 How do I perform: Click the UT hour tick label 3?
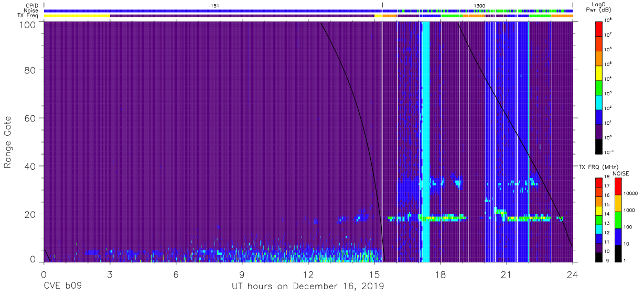click(x=110, y=274)
